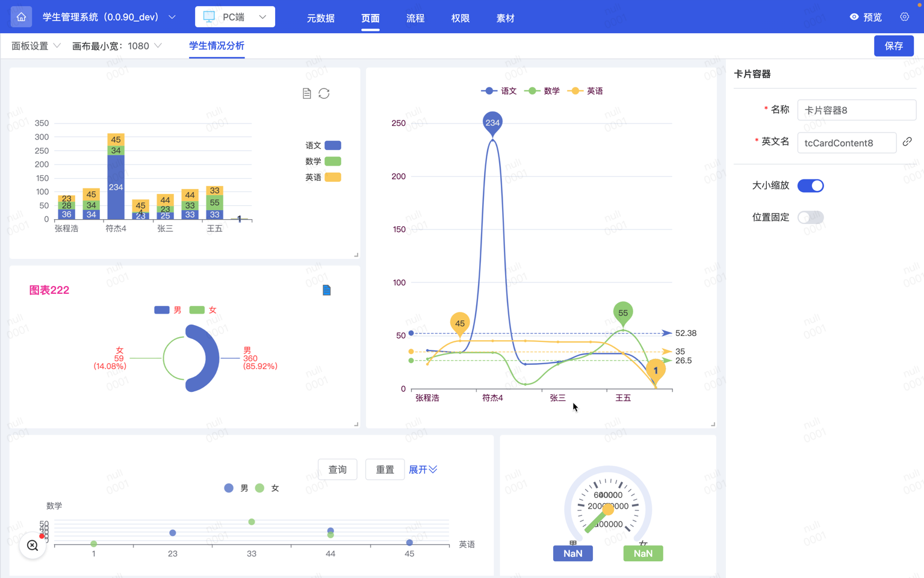Toggle 女 legend in donut chart
Image resolution: width=924 pixels, height=578 pixels.
pyautogui.click(x=203, y=310)
